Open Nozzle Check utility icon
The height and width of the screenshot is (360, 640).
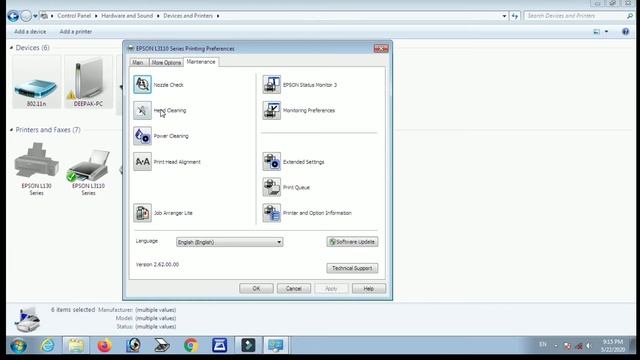[142, 84]
